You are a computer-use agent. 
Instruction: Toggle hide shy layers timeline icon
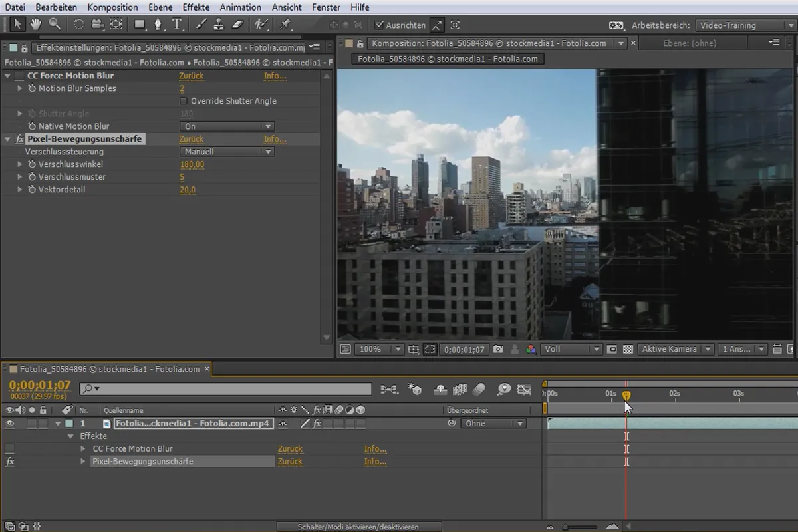tap(440, 390)
